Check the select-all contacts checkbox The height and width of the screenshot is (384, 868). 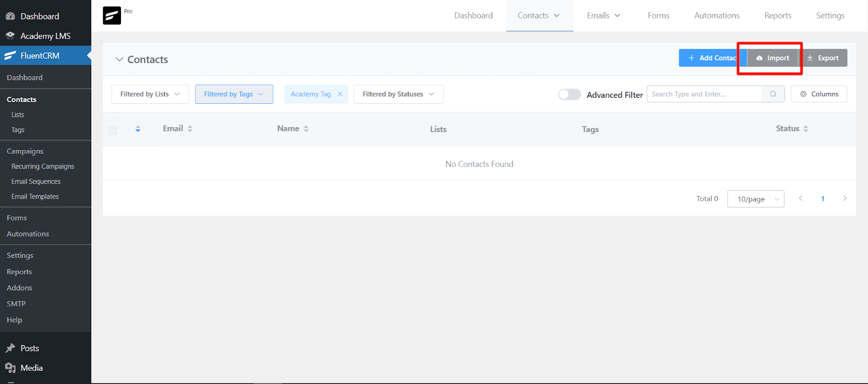[x=113, y=130]
